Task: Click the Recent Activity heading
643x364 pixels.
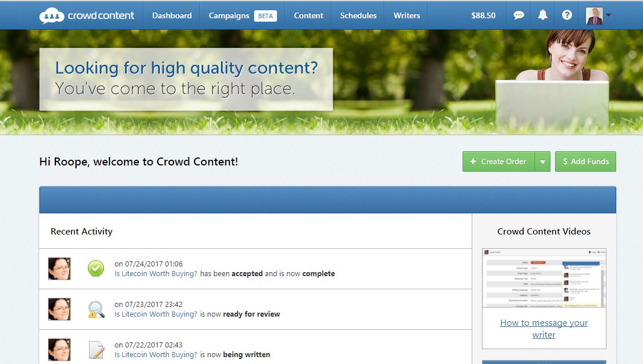Action: (x=81, y=231)
